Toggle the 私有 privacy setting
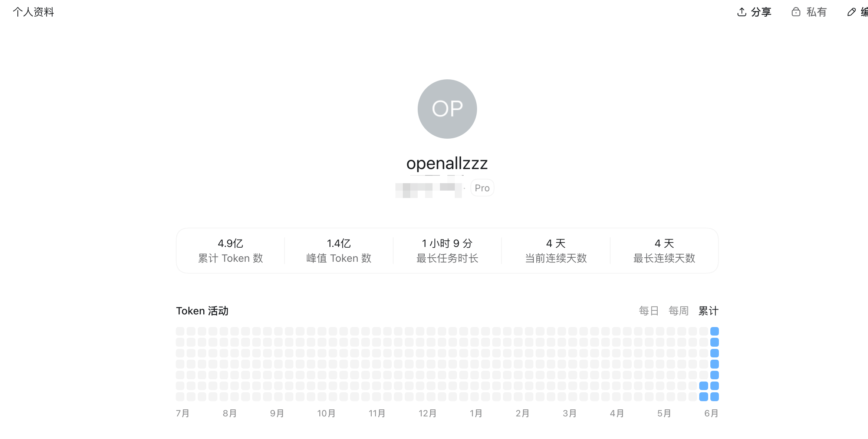868x439 pixels. tap(809, 12)
